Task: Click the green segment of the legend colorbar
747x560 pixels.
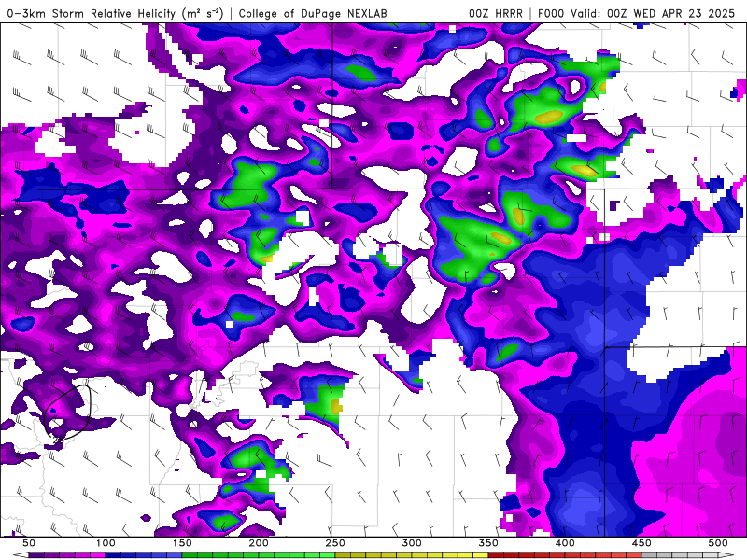Action: [259, 555]
